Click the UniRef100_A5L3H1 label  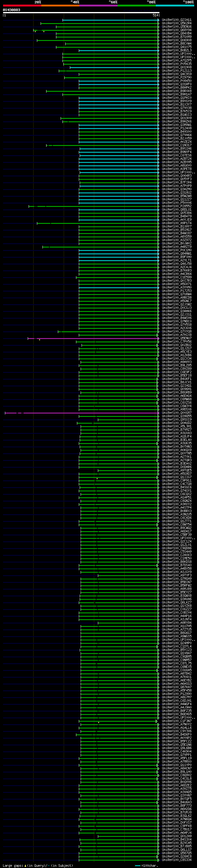[x=176, y=426]
